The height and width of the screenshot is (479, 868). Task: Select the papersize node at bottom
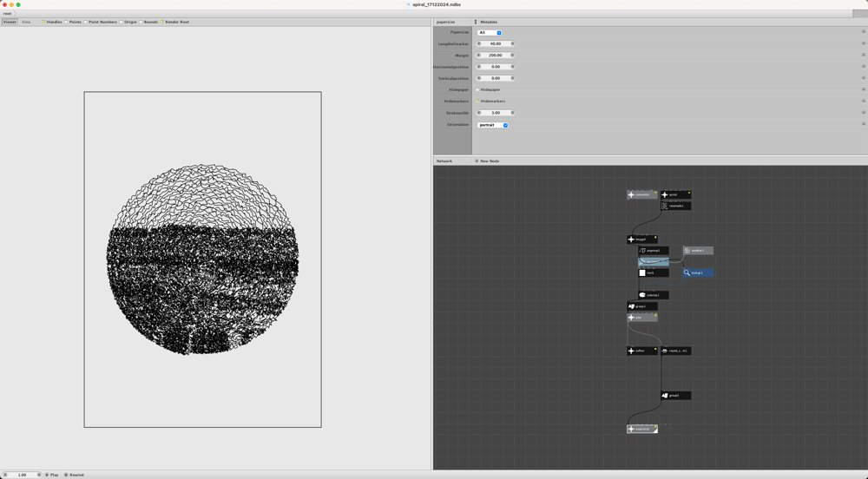[642, 429]
